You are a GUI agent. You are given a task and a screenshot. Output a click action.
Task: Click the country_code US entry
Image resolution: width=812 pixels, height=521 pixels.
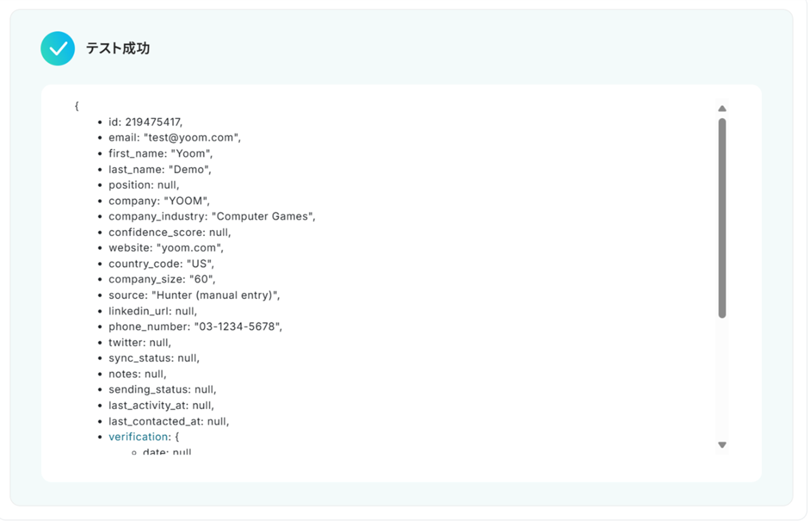point(161,264)
